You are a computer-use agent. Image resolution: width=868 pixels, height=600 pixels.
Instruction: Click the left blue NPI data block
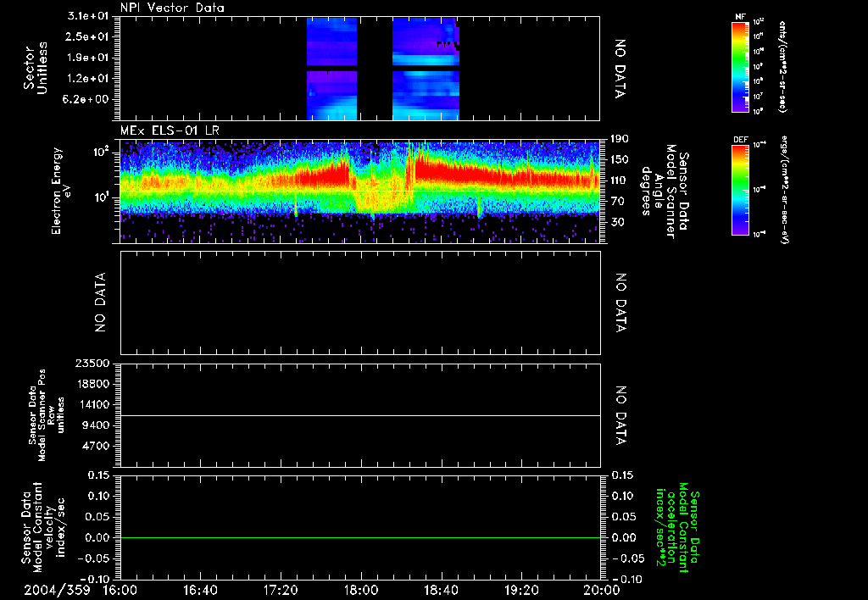[x=331, y=69]
